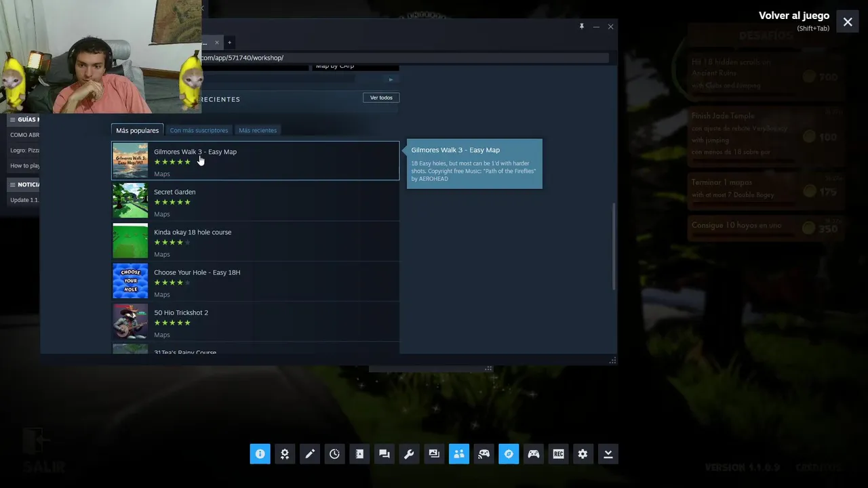Open the discussions chat bubbles icon
Image resolution: width=868 pixels, height=488 pixels.
384,454
